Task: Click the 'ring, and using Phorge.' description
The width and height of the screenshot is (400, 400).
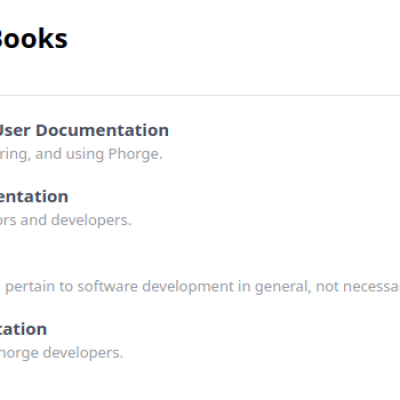Action: (x=81, y=154)
